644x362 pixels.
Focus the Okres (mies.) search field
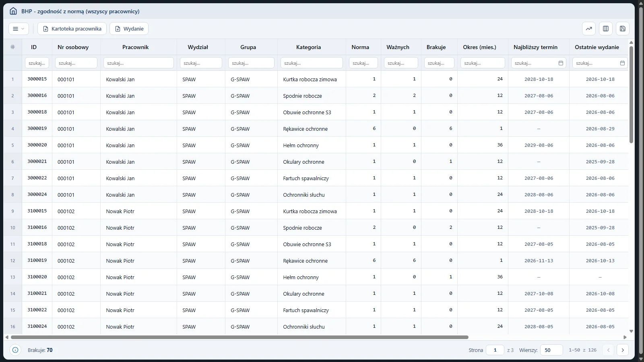point(483,63)
